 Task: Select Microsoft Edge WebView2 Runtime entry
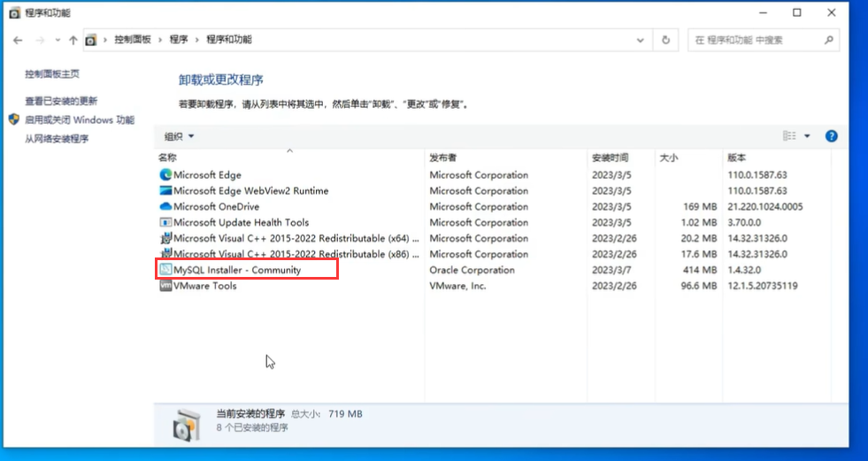pos(251,191)
